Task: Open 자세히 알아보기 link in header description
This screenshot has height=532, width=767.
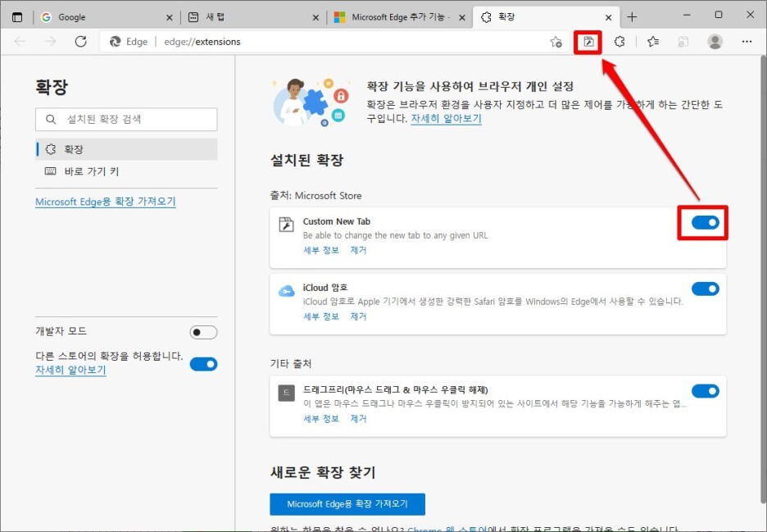Action: [446, 118]
